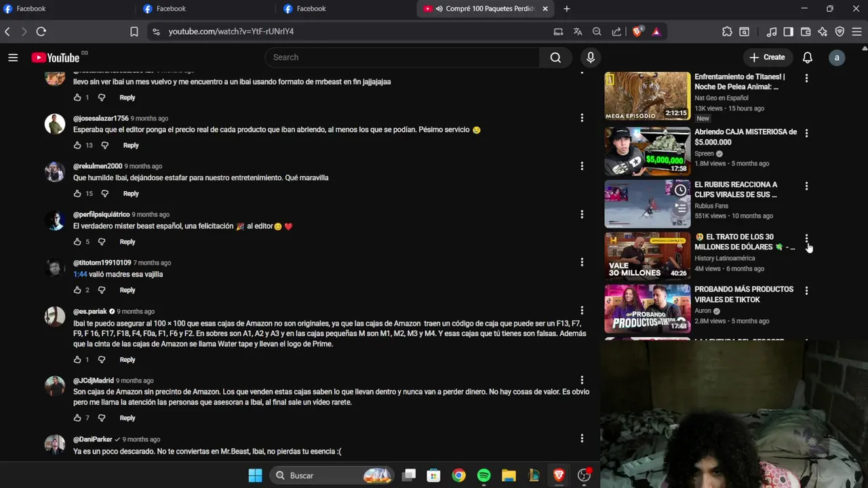868x488 pixels.
Task: Toggle the browser sidebar panel
Action: tap(788, 31)
